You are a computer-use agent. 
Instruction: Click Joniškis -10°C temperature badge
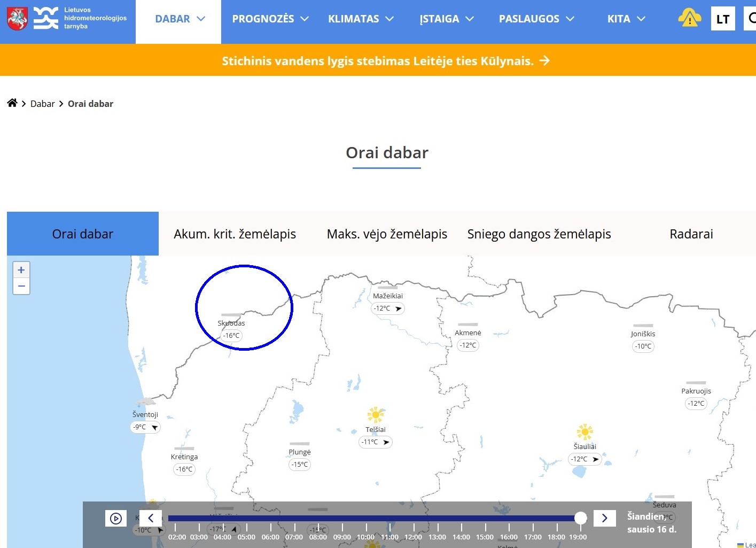(643, 346)
